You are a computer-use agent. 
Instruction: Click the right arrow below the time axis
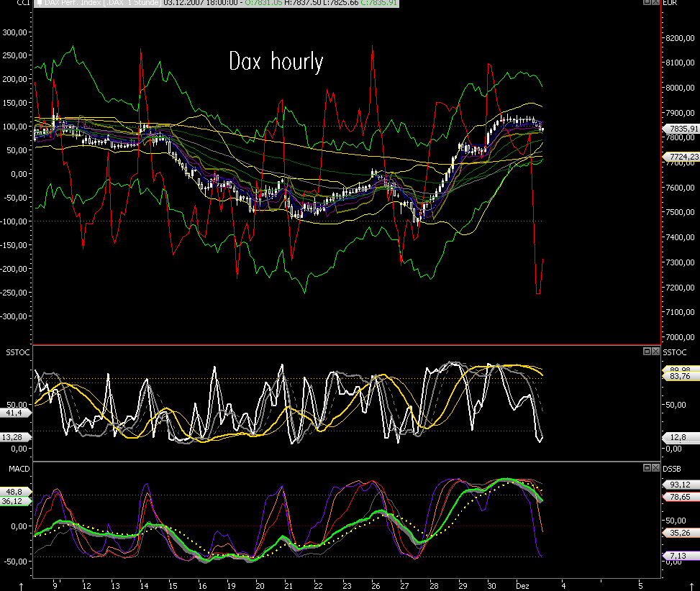point(691,586)
